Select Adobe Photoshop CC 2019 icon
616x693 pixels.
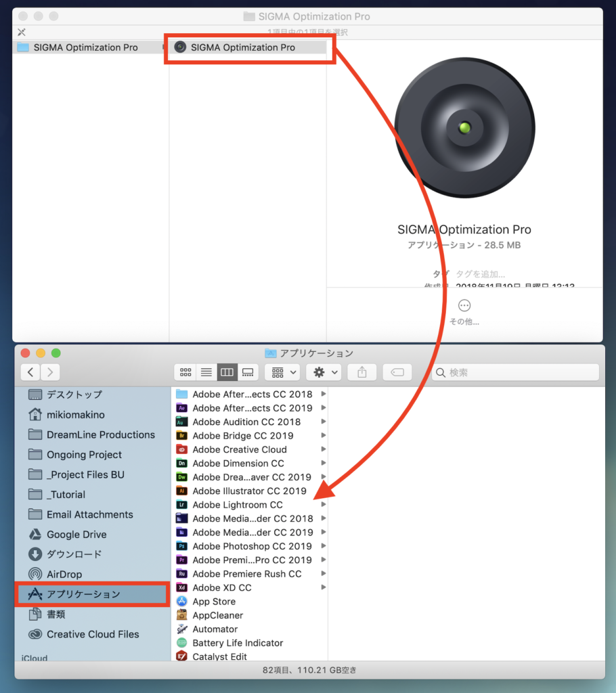click(181, 546)
